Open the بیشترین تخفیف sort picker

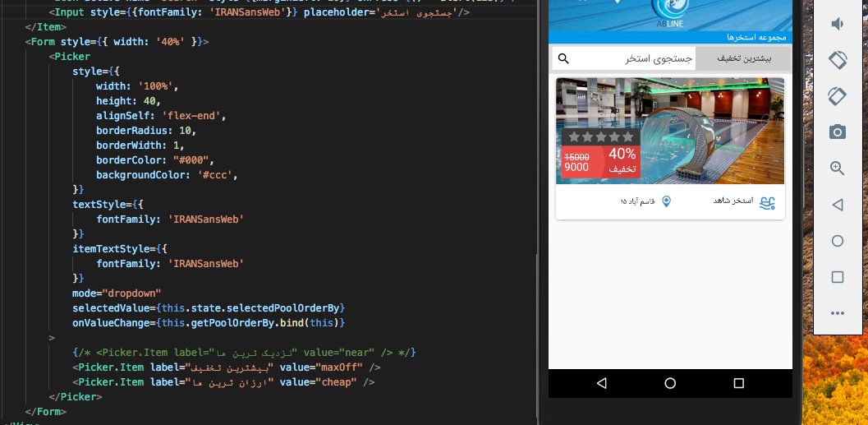pos(744,58)
